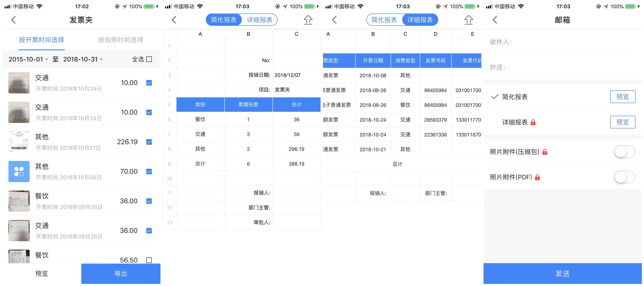The height and width of the screenshot is (286, 644).
Task: Open the start date 2015-10-01 dropdown
Action: 28,59
